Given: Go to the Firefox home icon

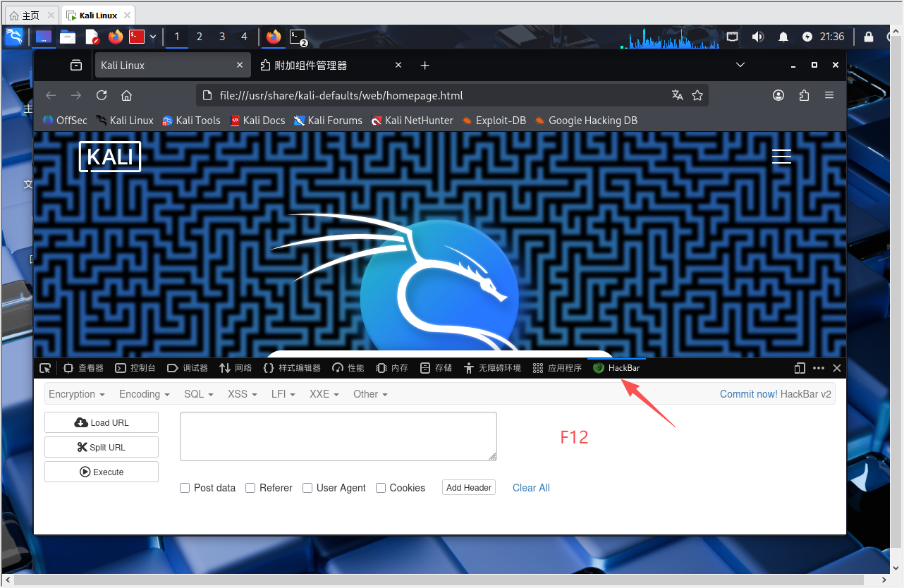Looking at the screenshot, I should click(x=127, y=95).
